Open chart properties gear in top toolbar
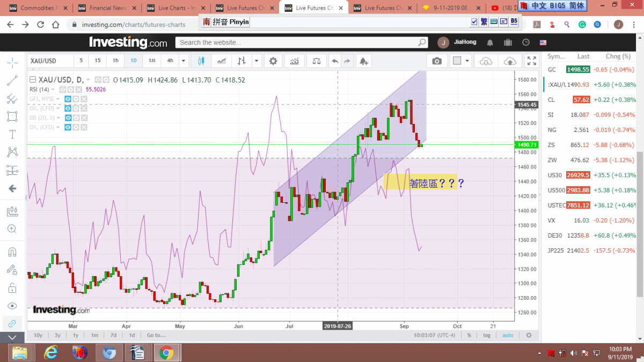The height and width of the screenshot is (362, 644). click(x=273, y=61)
